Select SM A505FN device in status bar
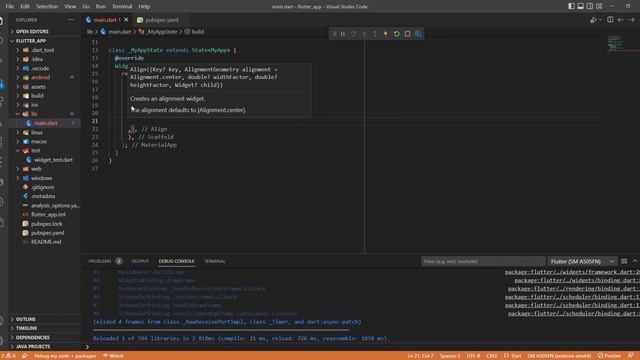This screenshot has height=360, width=640. point(559,356)
